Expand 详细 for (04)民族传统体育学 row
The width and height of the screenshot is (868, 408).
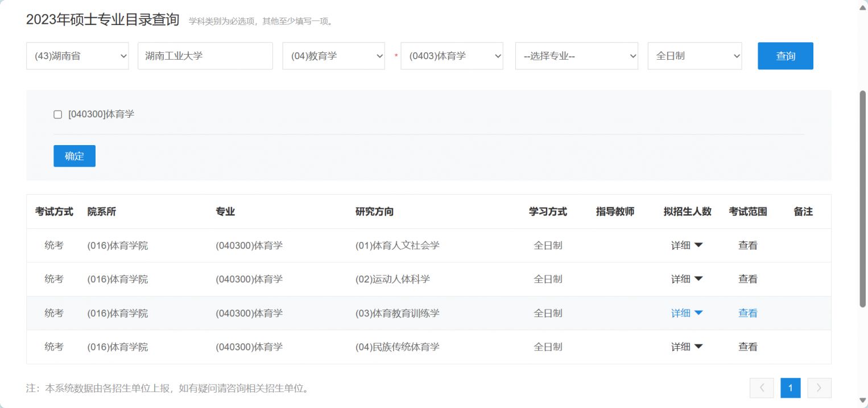(687, 347)
